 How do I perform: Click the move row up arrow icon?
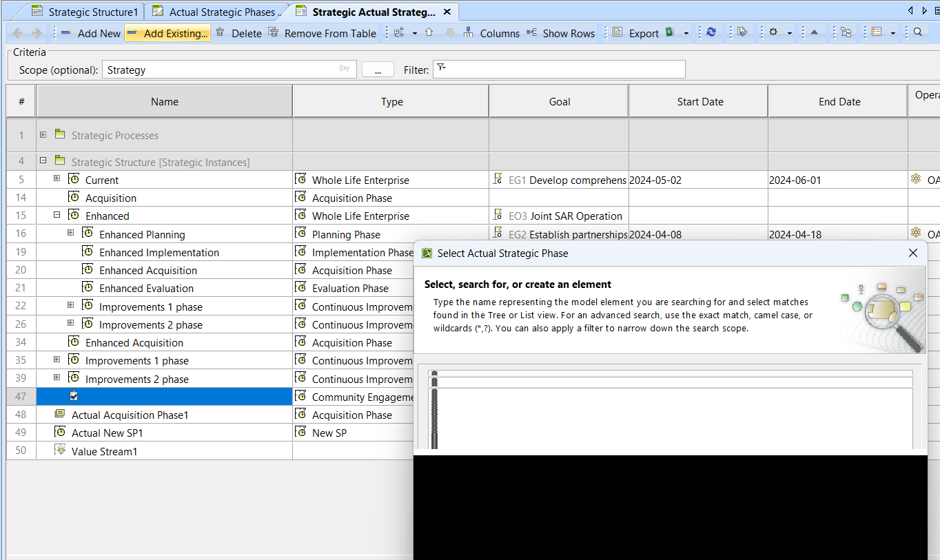(429, 32)
